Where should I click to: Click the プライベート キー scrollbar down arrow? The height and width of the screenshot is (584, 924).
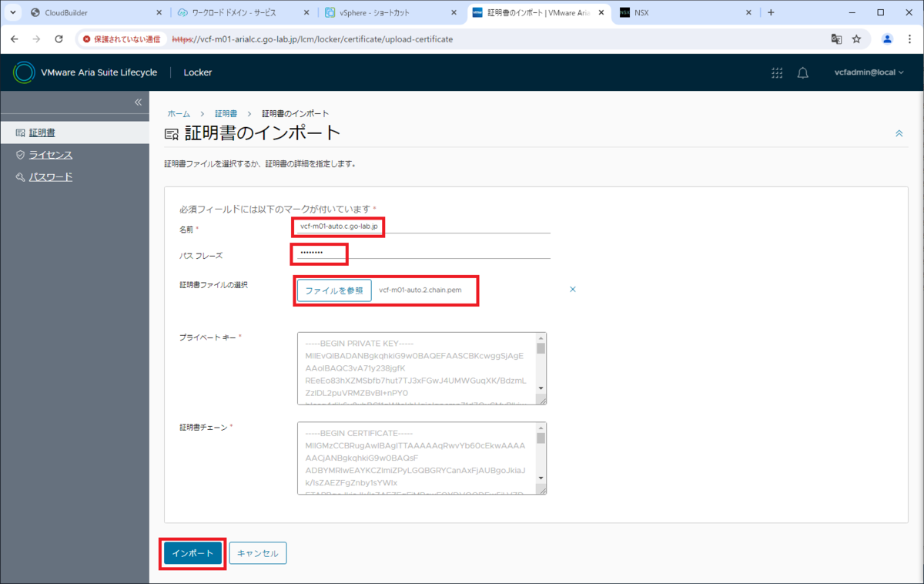tap(541, 388)
